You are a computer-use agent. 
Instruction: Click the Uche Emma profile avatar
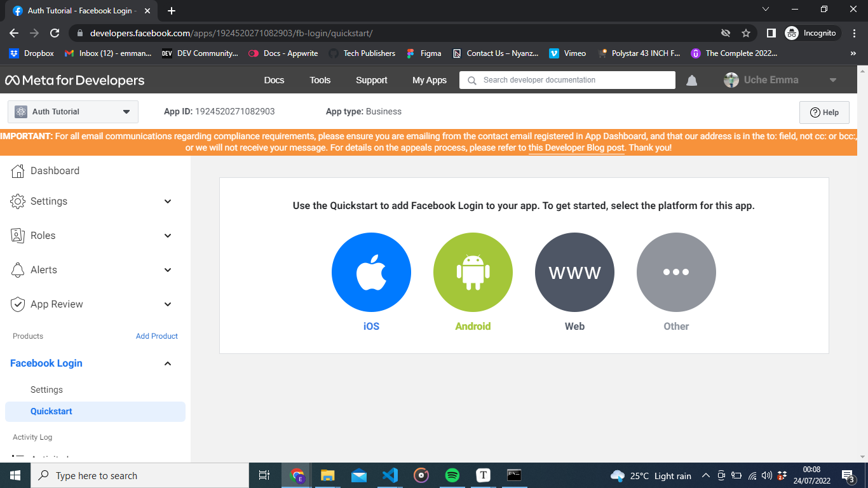[x=731, y=80]
